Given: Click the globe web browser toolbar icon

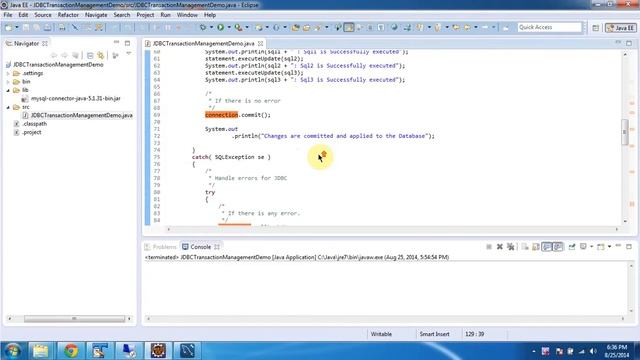Looking at the screenshot, I should pos(394,27).
